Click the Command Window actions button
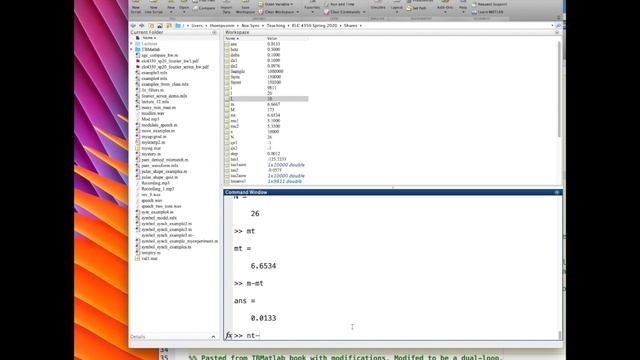 tap(557, 192)
